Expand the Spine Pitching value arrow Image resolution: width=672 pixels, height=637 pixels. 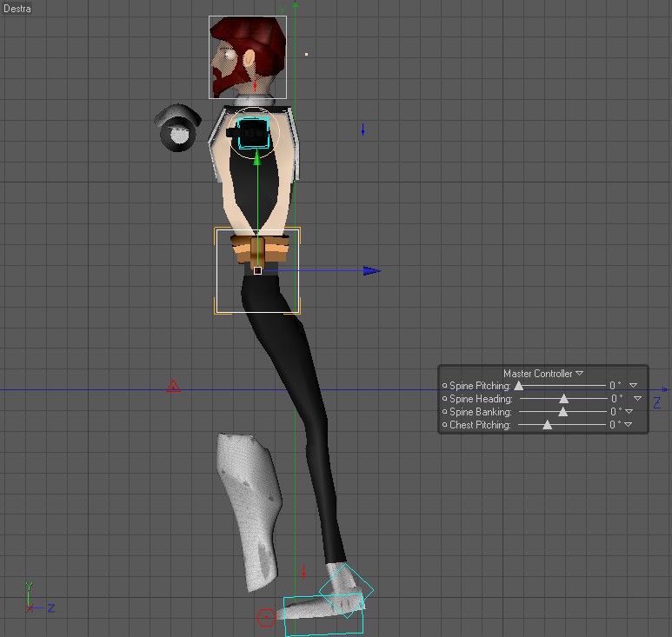(633, 386)
